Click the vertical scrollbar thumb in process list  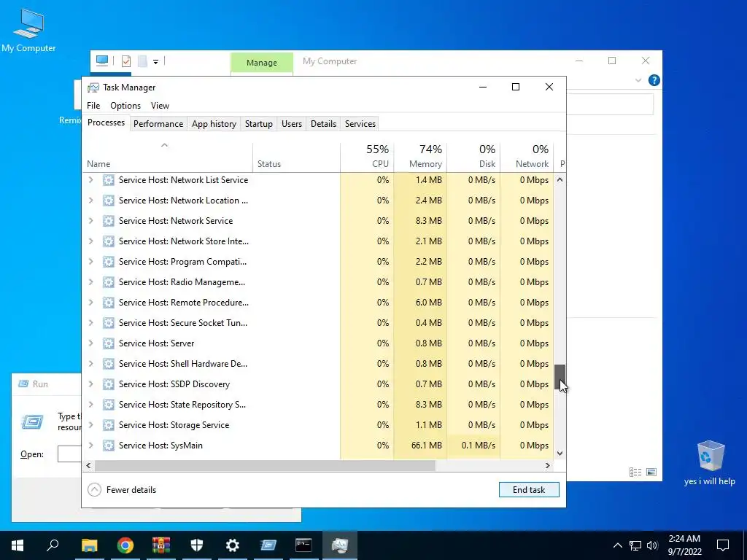point(560,378)
